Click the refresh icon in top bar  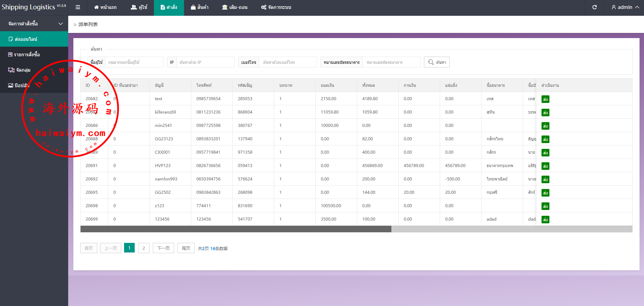(x=595, y=7)
